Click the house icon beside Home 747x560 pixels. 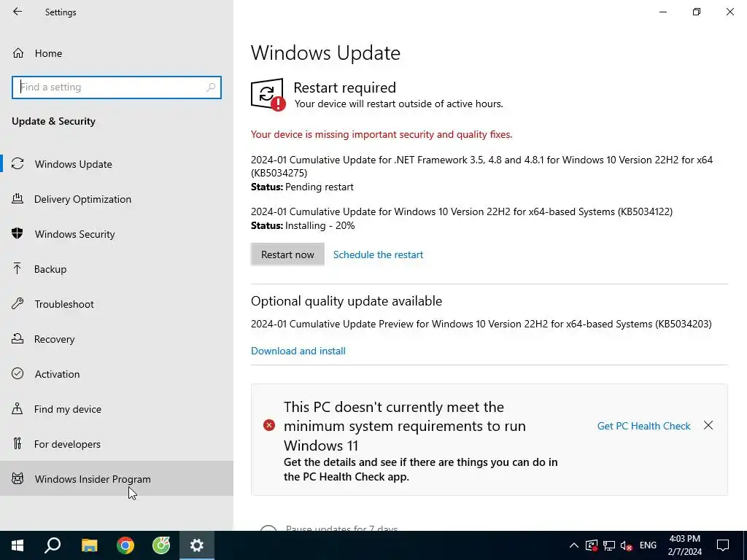pyautogui.click(x=18, y=52)
